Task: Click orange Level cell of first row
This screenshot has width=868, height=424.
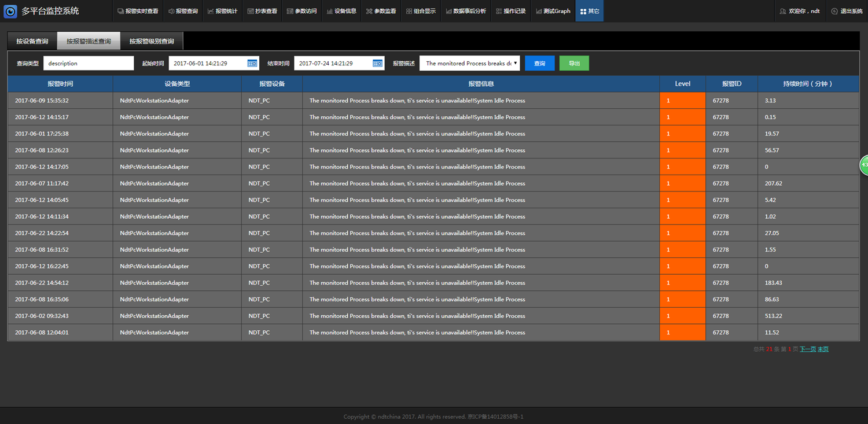Action: [682, 101]
